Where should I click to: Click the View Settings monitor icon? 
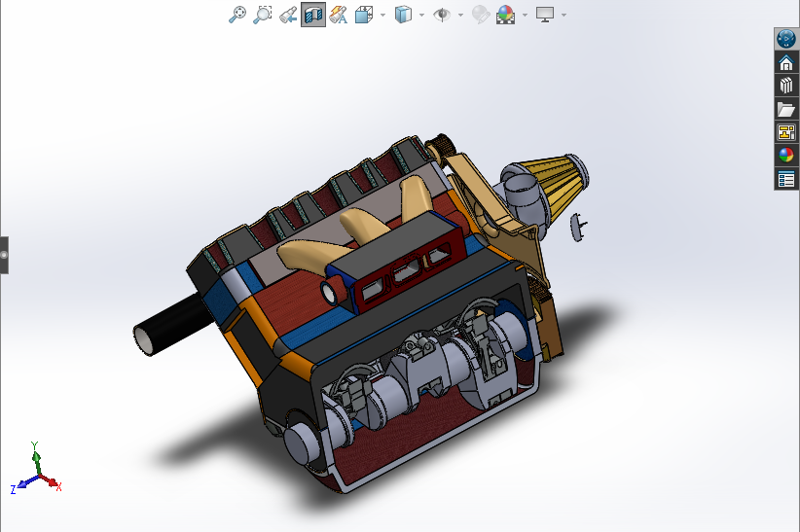click(545, 15)
